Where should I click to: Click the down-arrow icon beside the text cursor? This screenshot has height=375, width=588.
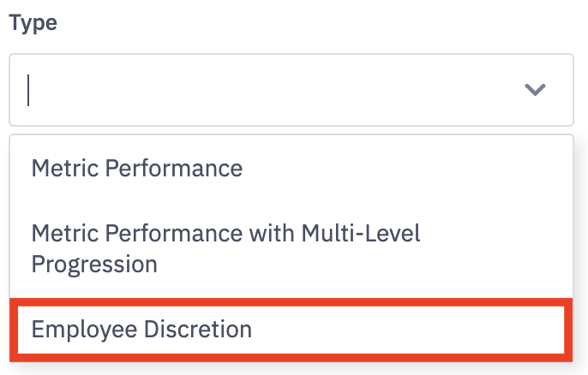tap(535, 90)
